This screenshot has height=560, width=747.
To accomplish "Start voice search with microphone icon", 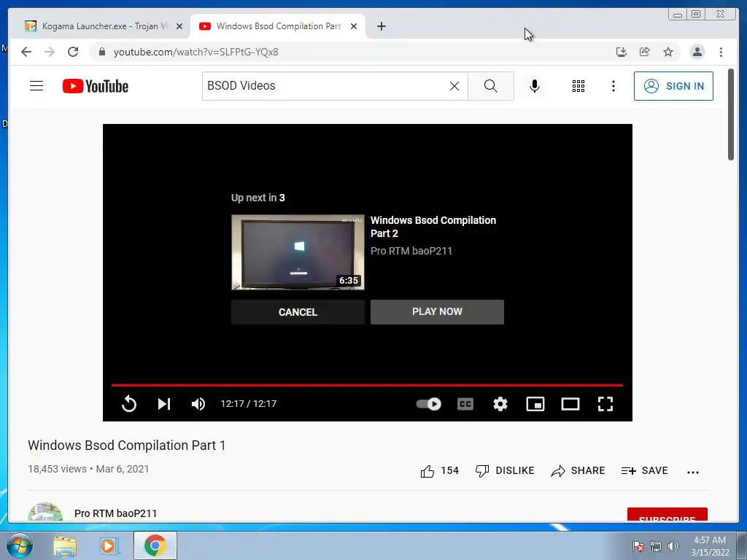I will (x=535, y=86).
